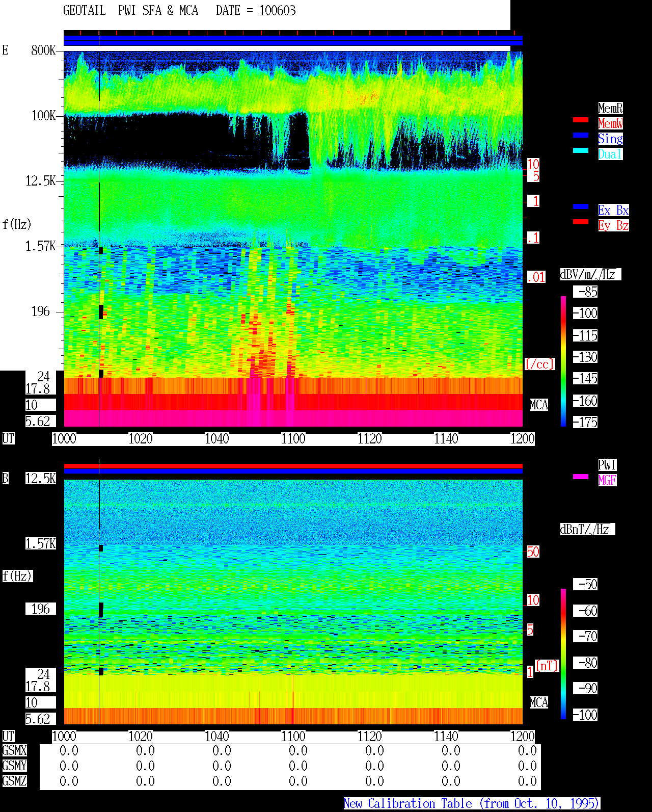Click the red [/cc] density unit label

(x=539, y=364)
